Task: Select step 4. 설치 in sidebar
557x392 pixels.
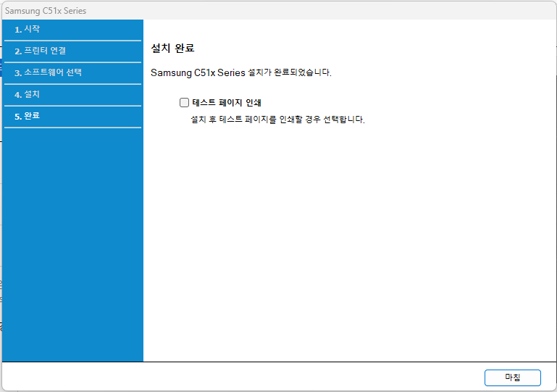Action: (72, 94)
